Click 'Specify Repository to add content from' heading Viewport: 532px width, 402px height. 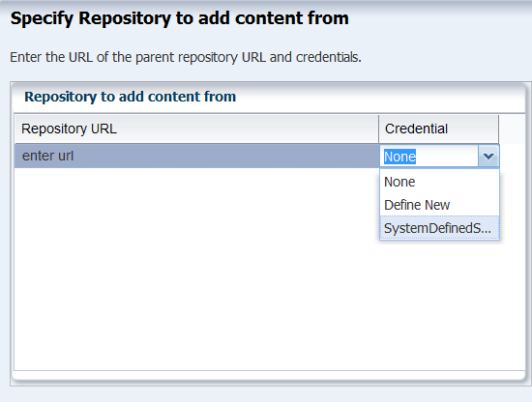click(180, 18)
